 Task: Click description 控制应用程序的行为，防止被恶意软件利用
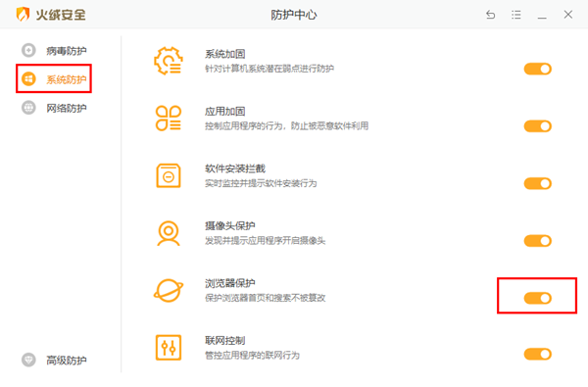tap(286, 126)
